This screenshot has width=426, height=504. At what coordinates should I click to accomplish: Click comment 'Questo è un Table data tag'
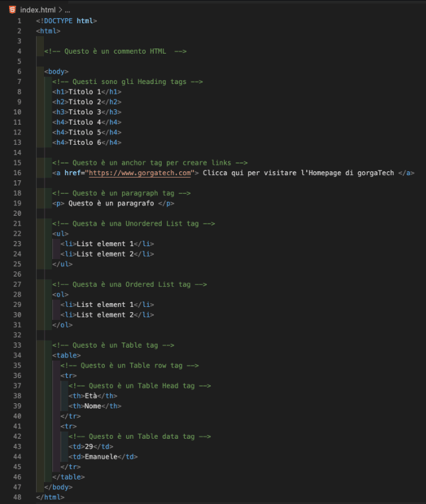[140, 437]
